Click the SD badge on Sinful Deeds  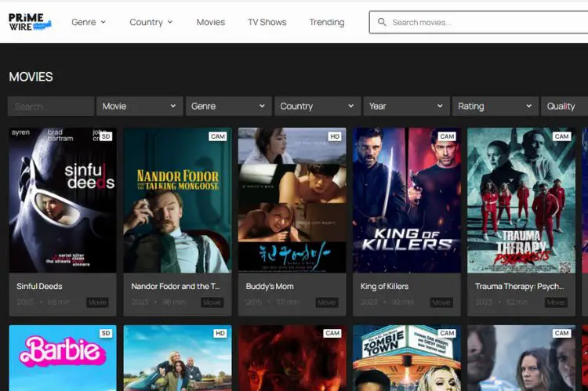click(x=106, y=136)
